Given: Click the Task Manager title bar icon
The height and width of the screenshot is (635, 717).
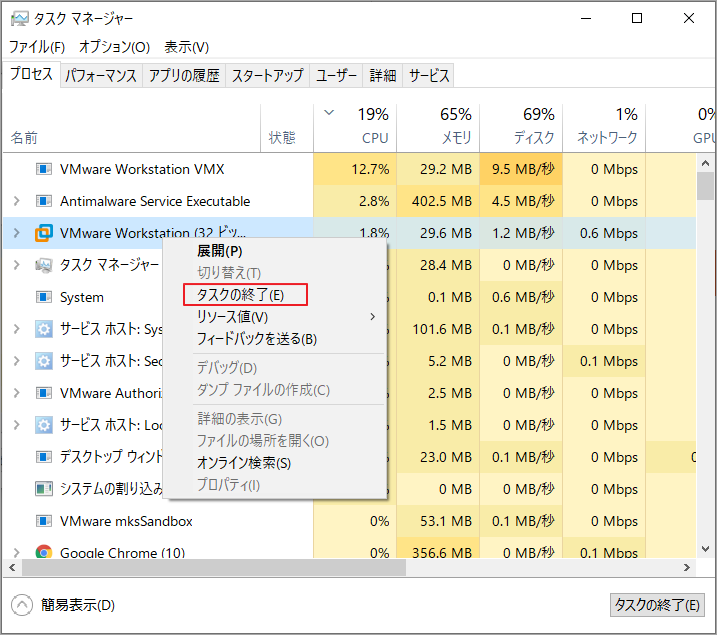Looking at the screenshot, I should 19,18.
